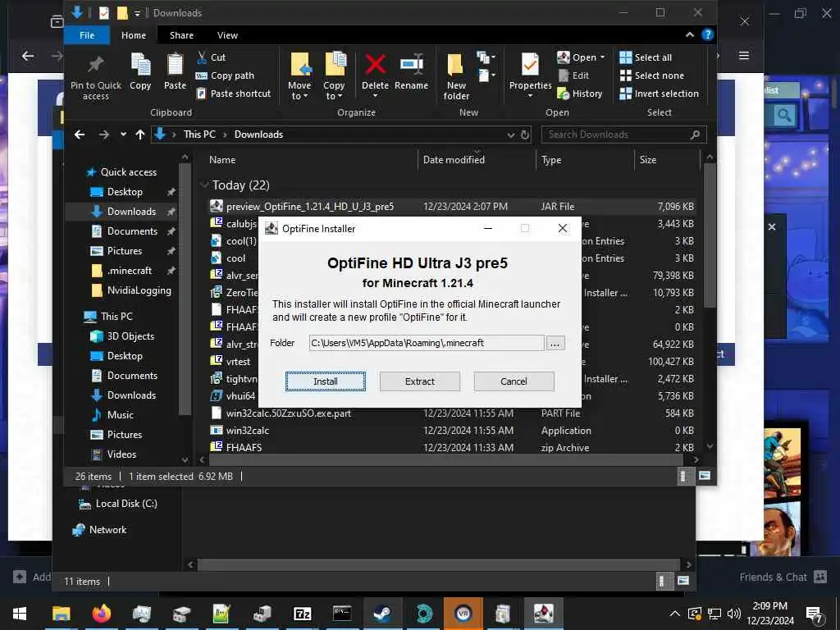The height and width of the screenshot is (630, 840).
Task: Click the Extract button
Action: click(419, 381)
